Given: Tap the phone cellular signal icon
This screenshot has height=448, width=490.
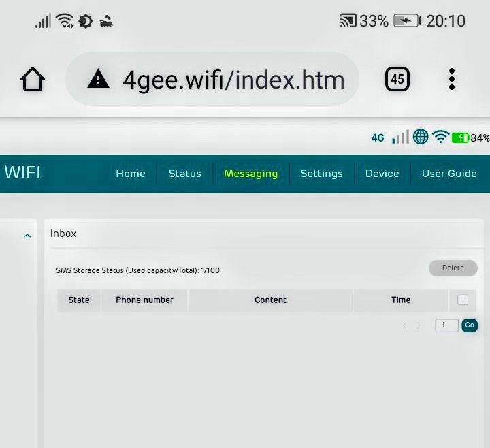Looking at the screenshot, I should click(x=43, y=21).
